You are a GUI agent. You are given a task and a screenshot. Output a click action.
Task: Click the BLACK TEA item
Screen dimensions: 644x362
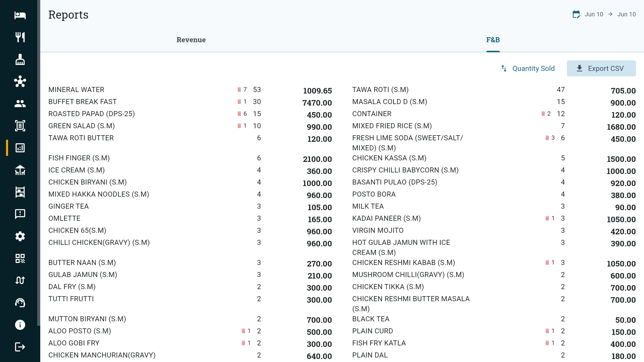(371, 319)
